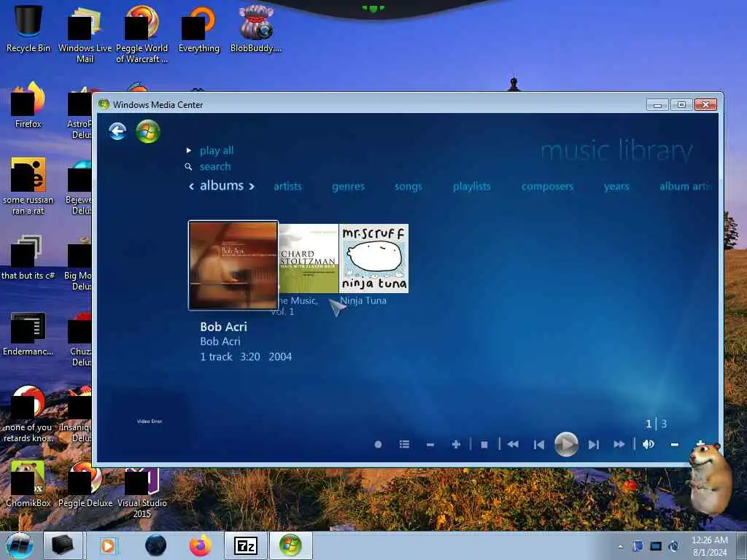Select the 'that but its c#' desktop icon
The image size is (747, 560).
point(28,257)
